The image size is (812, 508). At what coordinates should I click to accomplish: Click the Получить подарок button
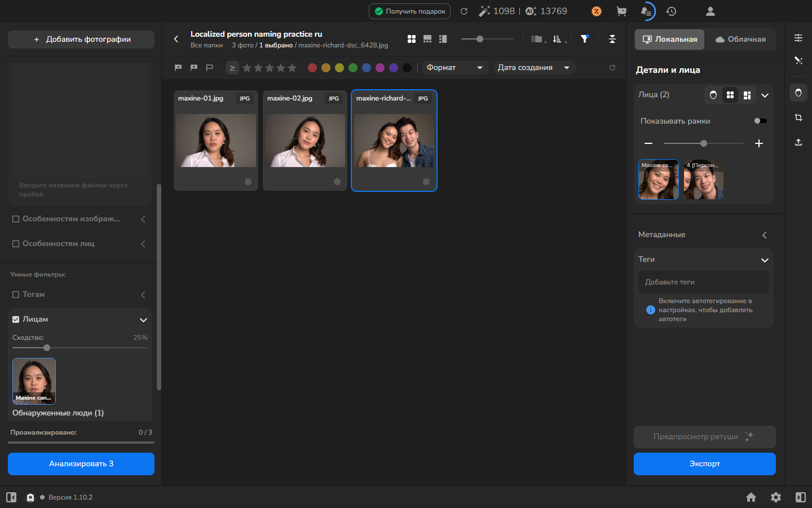click(409, 11)
